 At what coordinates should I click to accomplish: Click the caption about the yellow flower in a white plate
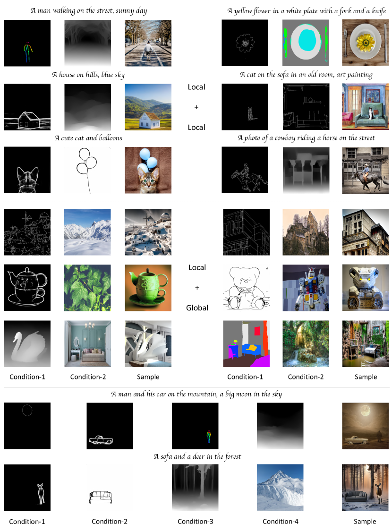(x=307, y=11)
